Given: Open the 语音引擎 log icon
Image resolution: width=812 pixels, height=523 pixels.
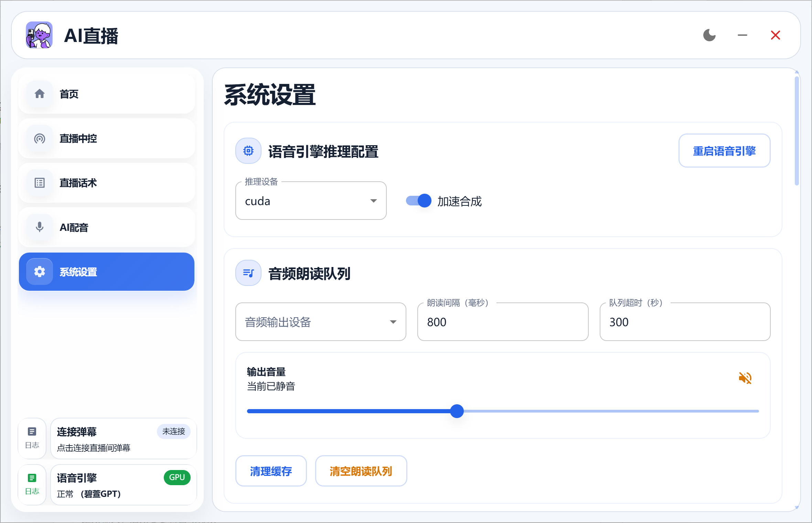Looking at the screenshot, I should pyautogui.click(x=32, y=478).
